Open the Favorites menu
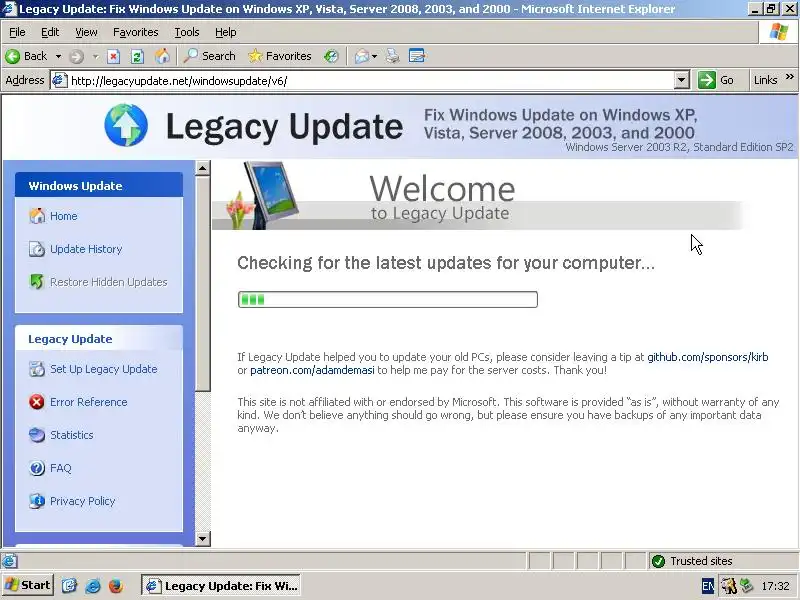Image resolution: width=800 pixels, height=600 pixels. click(x=135, y=32)
